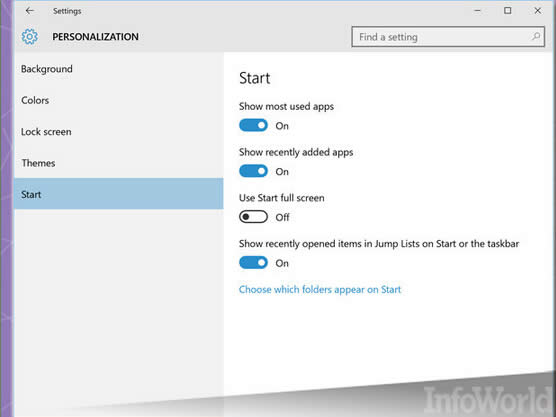Image resolution: width=556 pixels, height=417 pixels.
Task: Focus the Find a setting search box
Action: click(x=448, y=37)
